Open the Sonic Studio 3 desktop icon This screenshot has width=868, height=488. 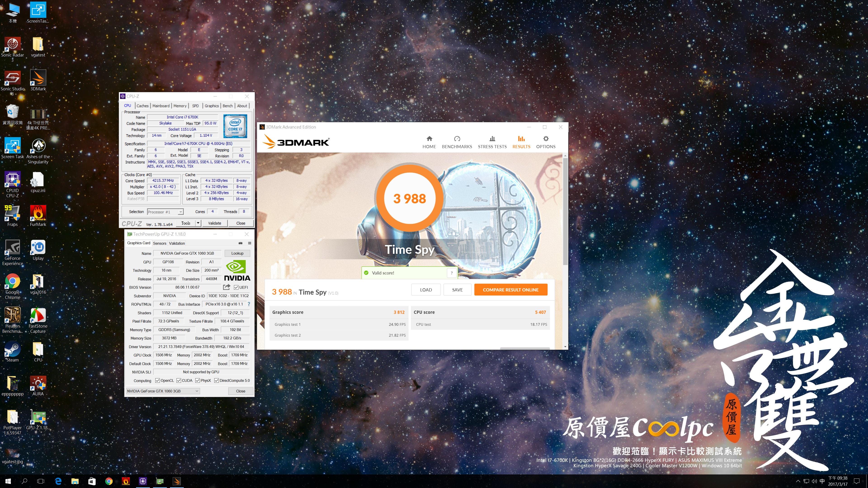coord(12,83)
